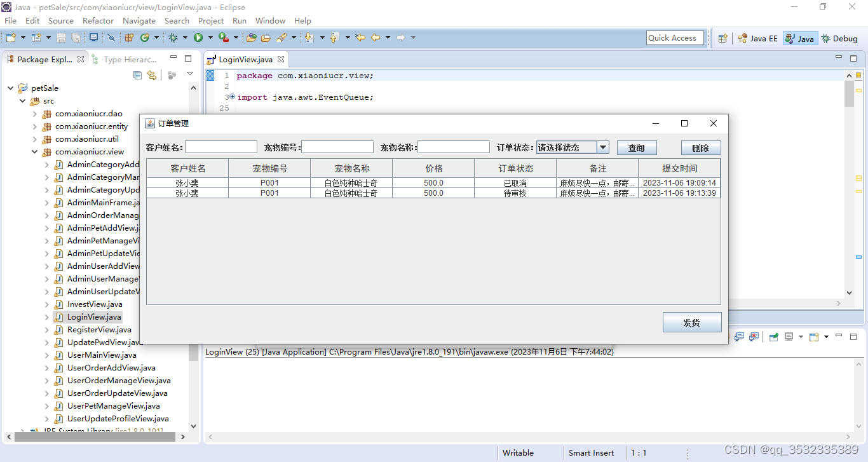Collapse the com.xiaoniucr.view package

tap(36, 151)
